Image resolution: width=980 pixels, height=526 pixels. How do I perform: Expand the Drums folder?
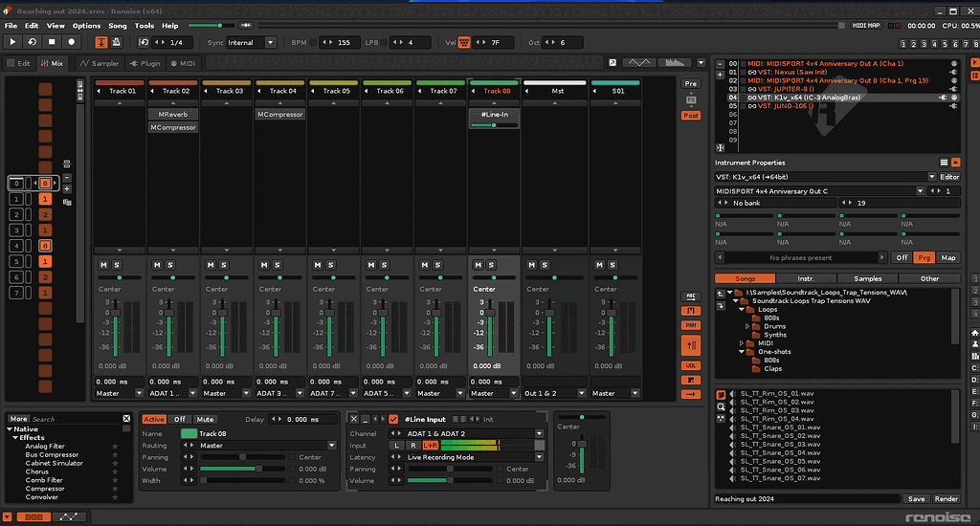coord(747,326)
